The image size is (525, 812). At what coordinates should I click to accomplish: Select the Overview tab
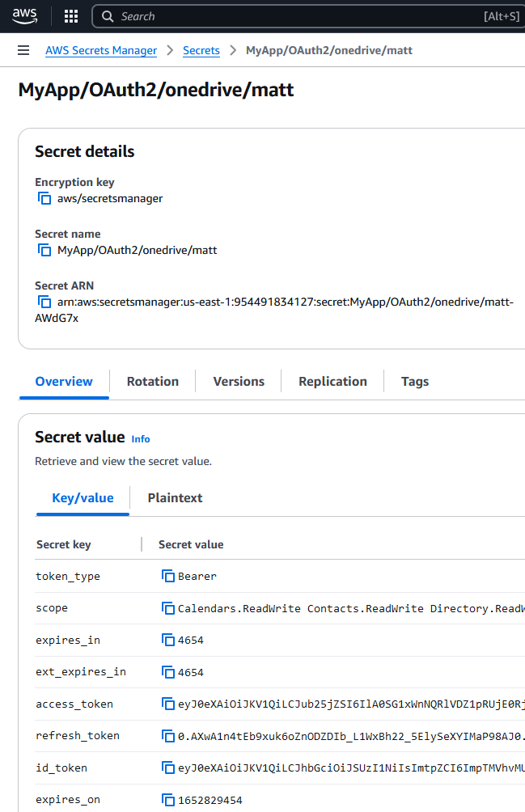tap(64, 382)
